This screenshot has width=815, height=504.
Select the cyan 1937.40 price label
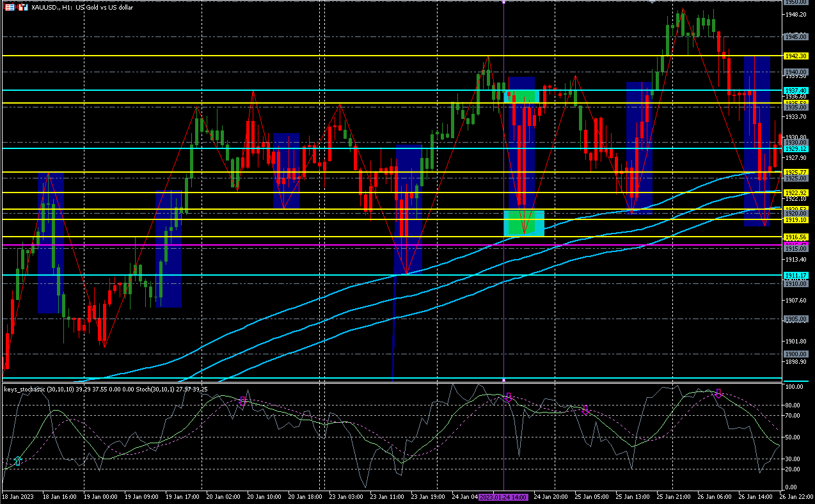coord(795,91)
